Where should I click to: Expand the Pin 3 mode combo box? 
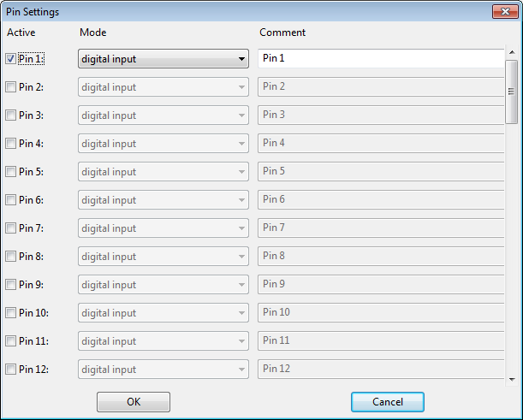click(163, 115)
